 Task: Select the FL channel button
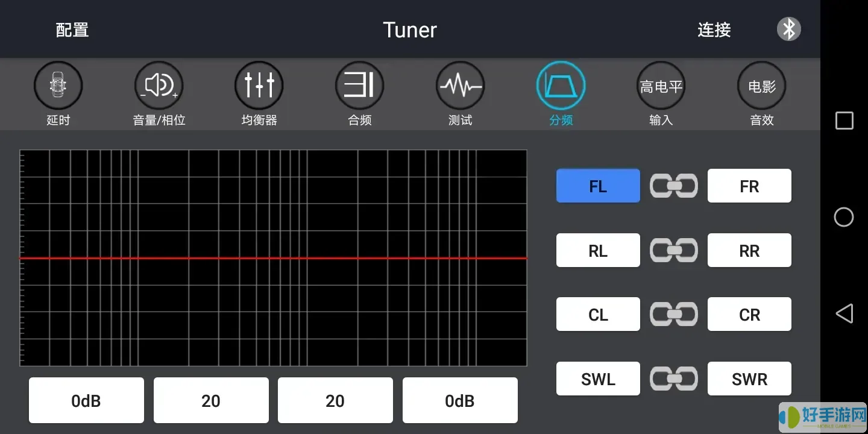pos(598,186)
